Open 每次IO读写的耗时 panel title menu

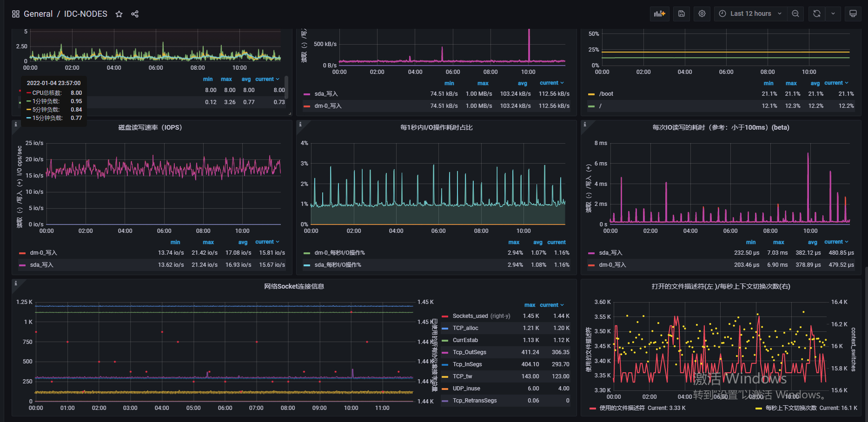(x=721, y=127)
